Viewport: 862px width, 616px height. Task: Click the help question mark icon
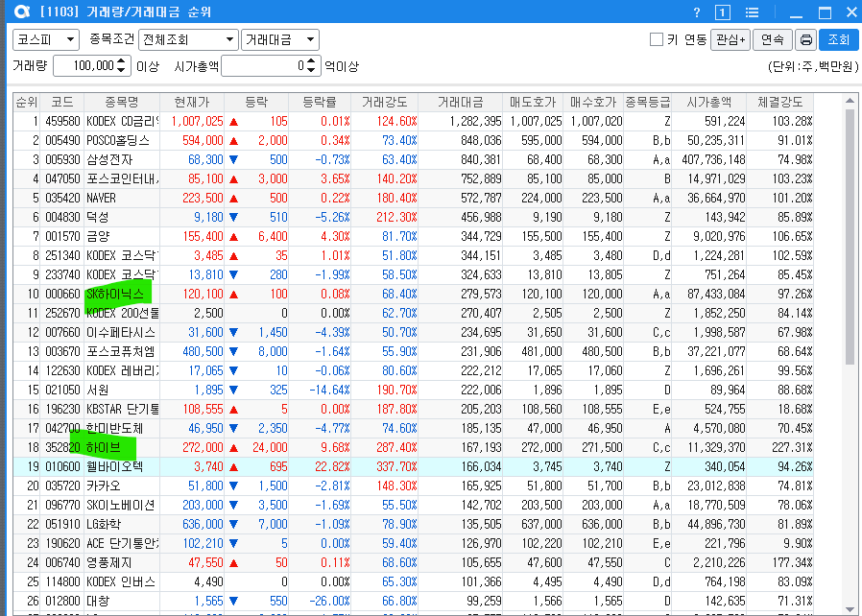[x=697, y=12]
